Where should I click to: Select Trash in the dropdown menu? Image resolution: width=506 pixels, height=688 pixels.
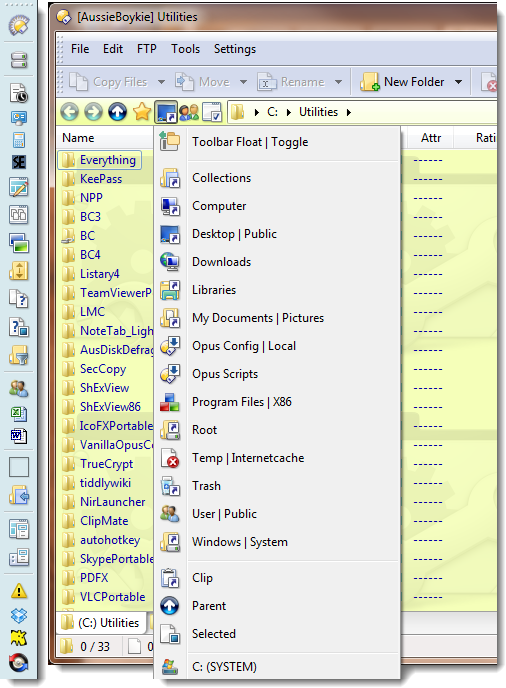click(x=278, y=486)
